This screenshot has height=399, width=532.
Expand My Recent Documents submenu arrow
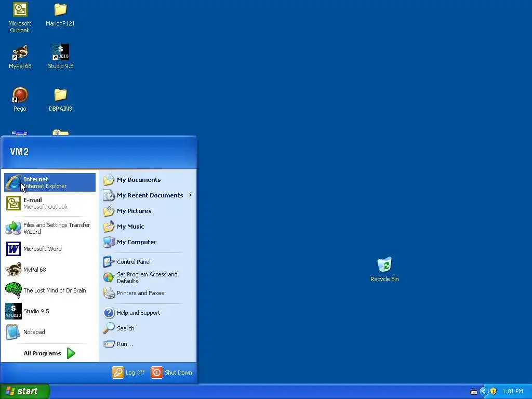tap(190, 195)
